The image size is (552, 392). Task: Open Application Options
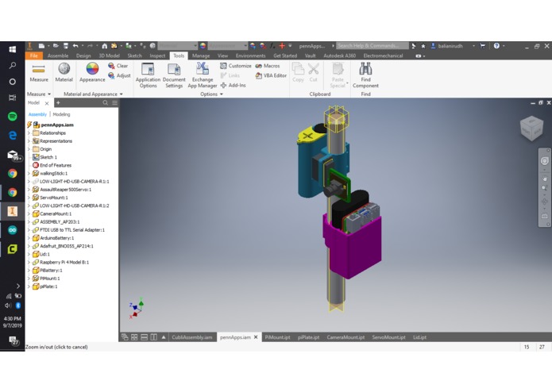tap(148, 75)
